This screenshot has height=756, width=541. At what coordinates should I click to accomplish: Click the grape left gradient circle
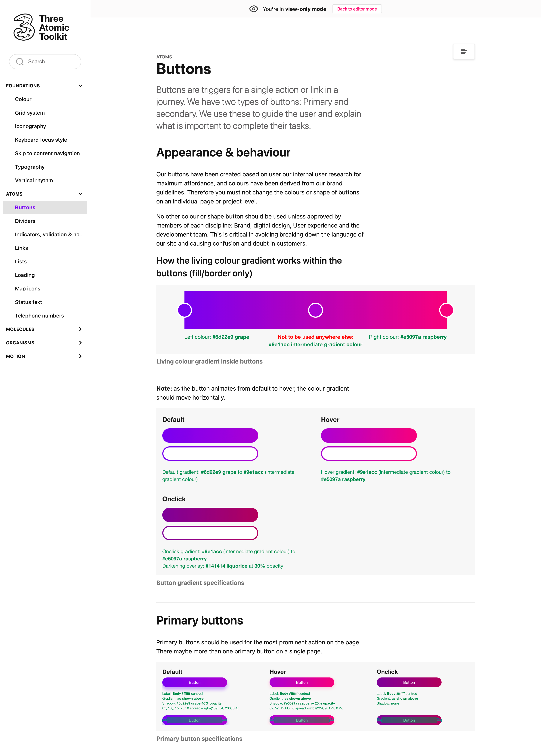coord(184,310)
